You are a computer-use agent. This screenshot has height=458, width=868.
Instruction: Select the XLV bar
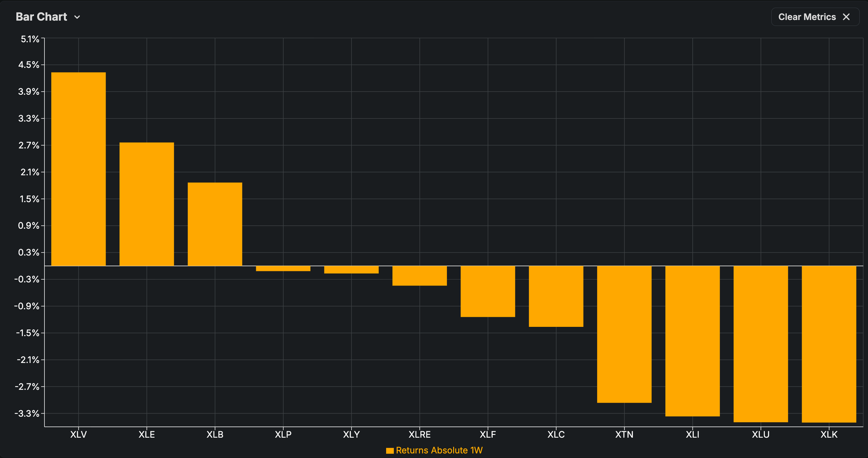pos(78,169)
